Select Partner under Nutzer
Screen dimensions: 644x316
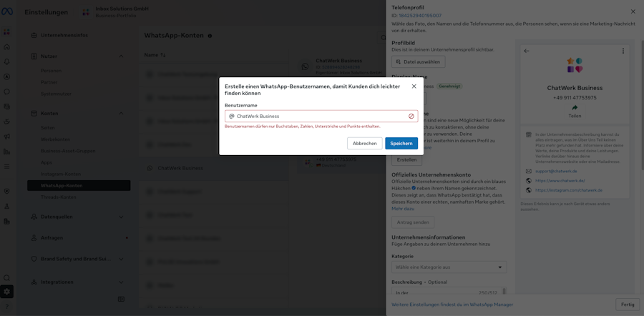49,82
